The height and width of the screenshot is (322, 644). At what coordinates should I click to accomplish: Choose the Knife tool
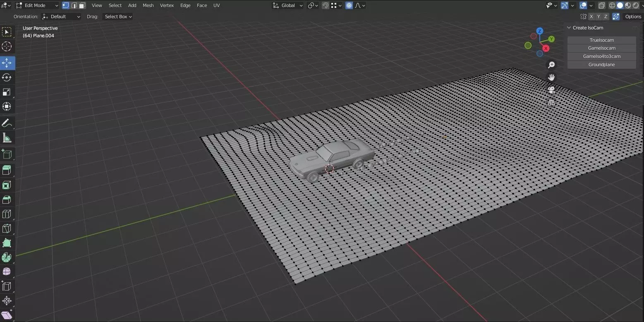pos(7,228)
